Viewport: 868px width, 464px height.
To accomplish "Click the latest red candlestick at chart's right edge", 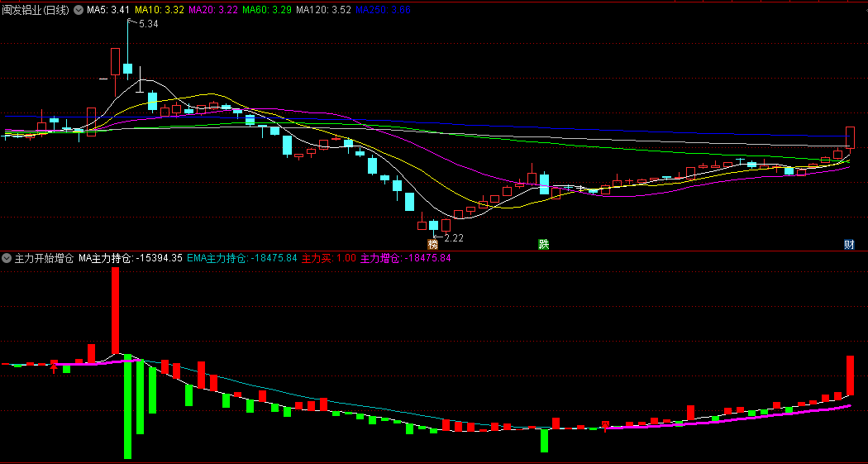I will (850, 137).
